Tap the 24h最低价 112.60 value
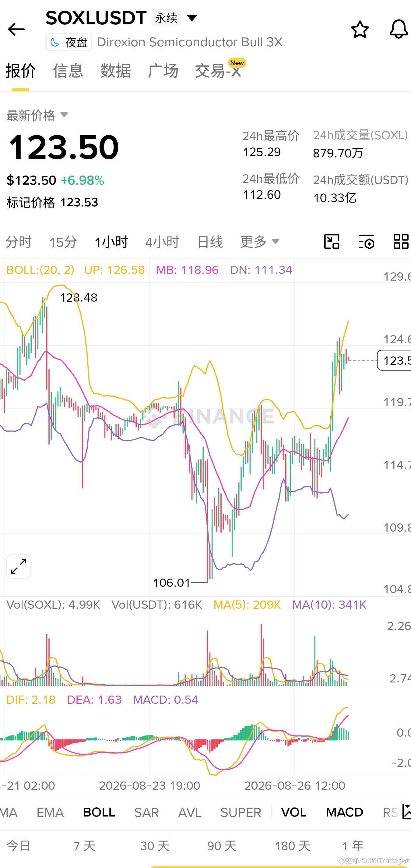 pyautogui.click(x=262, y=195)
